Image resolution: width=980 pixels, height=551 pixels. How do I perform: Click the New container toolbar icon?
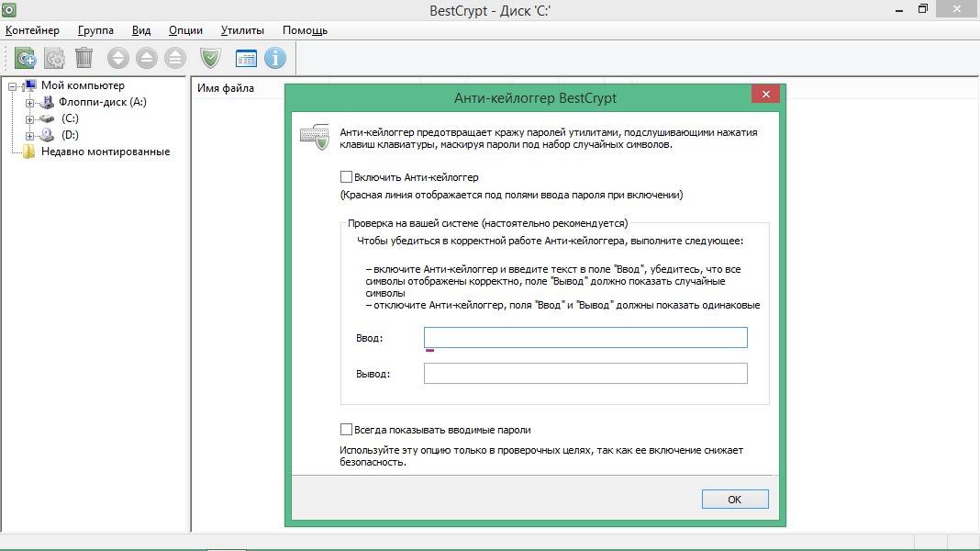[25, 58]
